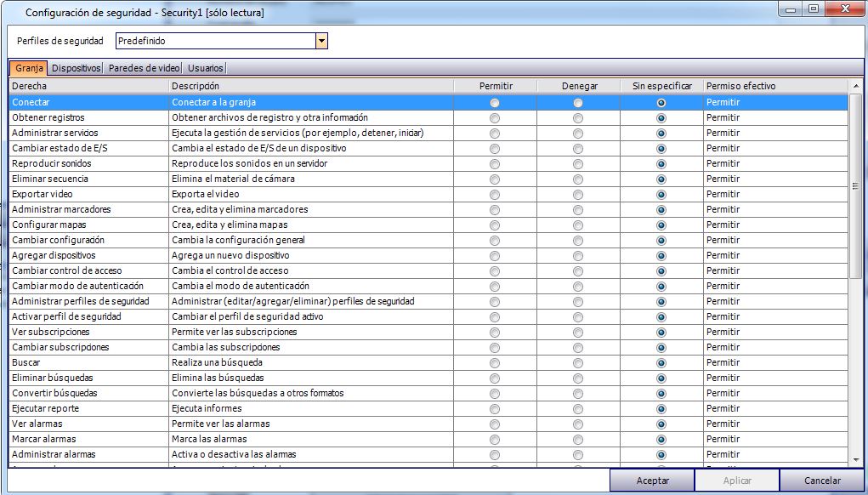Select Denegar for Ver subscripciones
This screenshot has width=868, height=495.
tap(578, 333)
